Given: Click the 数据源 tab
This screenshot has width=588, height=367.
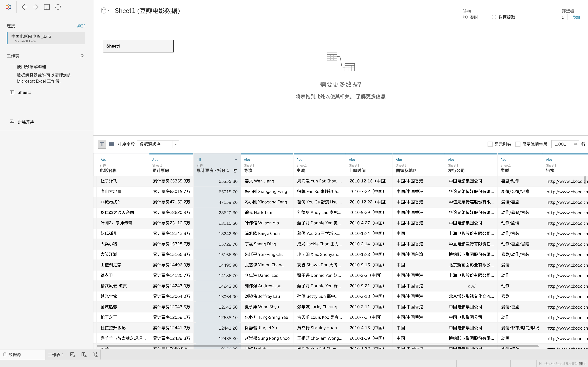Looking at the screenshot, I should click(x=15, y=355).
